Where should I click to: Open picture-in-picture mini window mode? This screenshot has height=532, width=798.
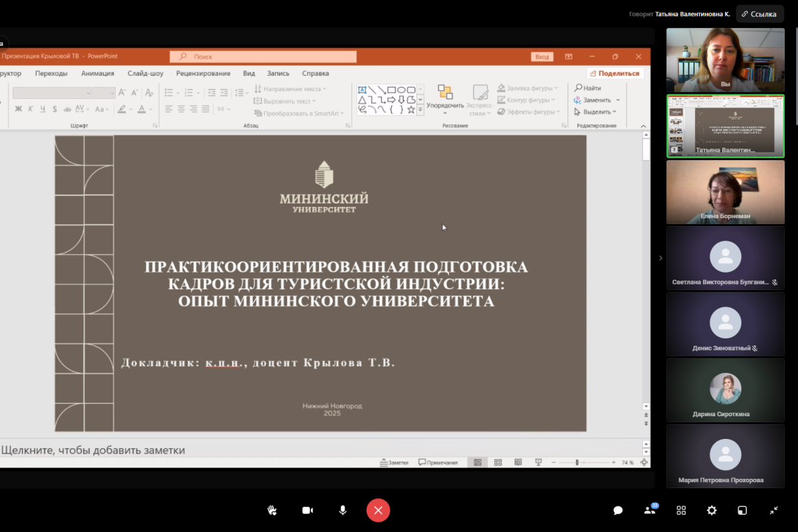(742, 510)
